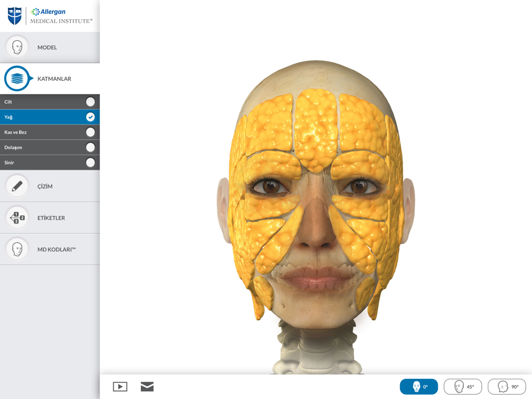Click the blue layers icon beside KATMANLAR
The image size is (532, 399).
point(17,78)
